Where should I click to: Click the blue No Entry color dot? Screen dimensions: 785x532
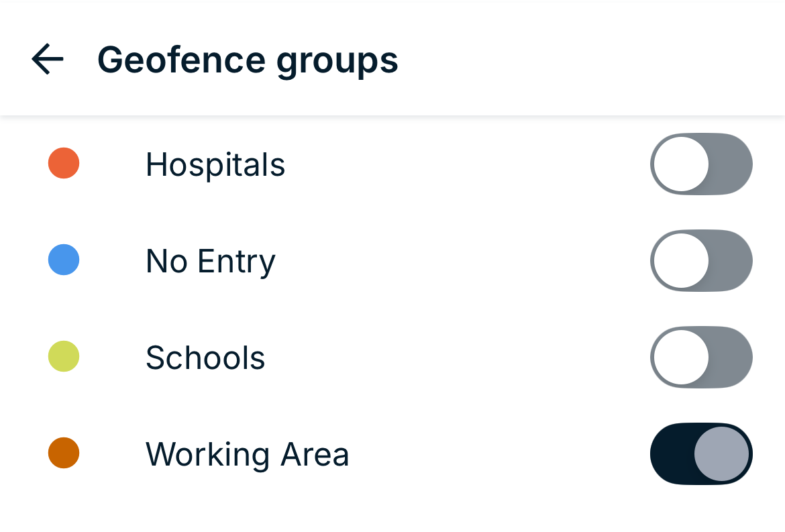tap(64, 260)
